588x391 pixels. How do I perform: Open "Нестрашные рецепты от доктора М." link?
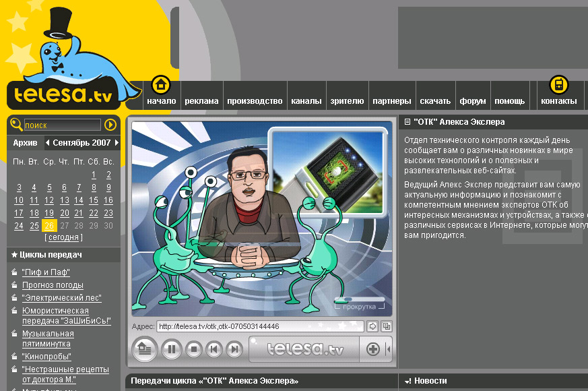65,374
